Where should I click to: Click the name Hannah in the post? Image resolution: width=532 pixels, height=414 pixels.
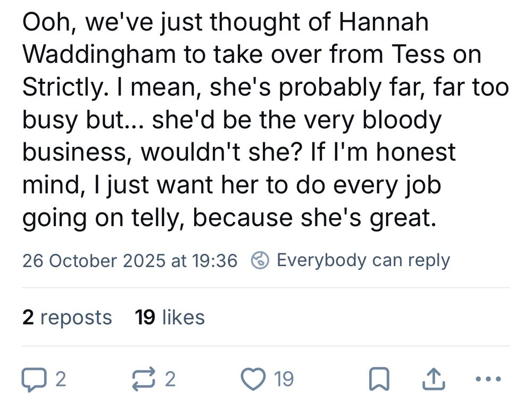click(383, 22)
